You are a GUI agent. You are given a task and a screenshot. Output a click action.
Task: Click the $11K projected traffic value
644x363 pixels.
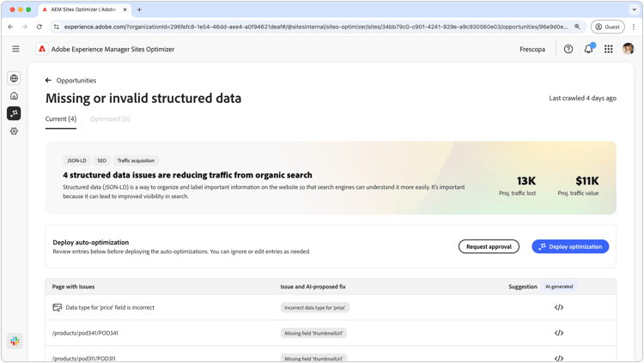pyautogui.click(x=587, y=181)
